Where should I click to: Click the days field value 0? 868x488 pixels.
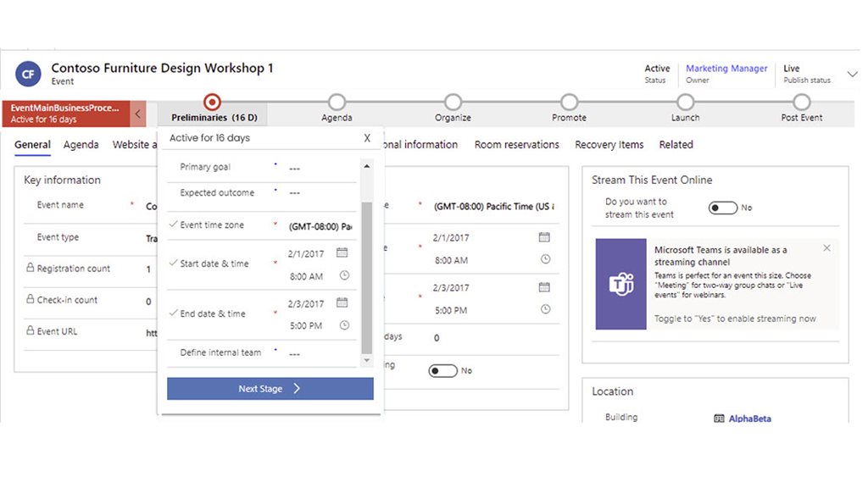pyautogui.click(x=437, y=338)
